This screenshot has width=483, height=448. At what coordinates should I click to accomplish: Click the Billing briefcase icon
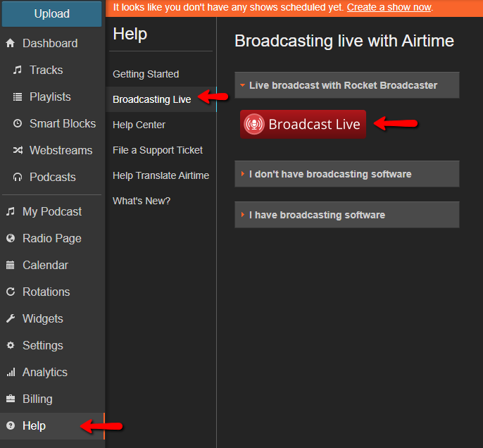(x=11, y=399)
